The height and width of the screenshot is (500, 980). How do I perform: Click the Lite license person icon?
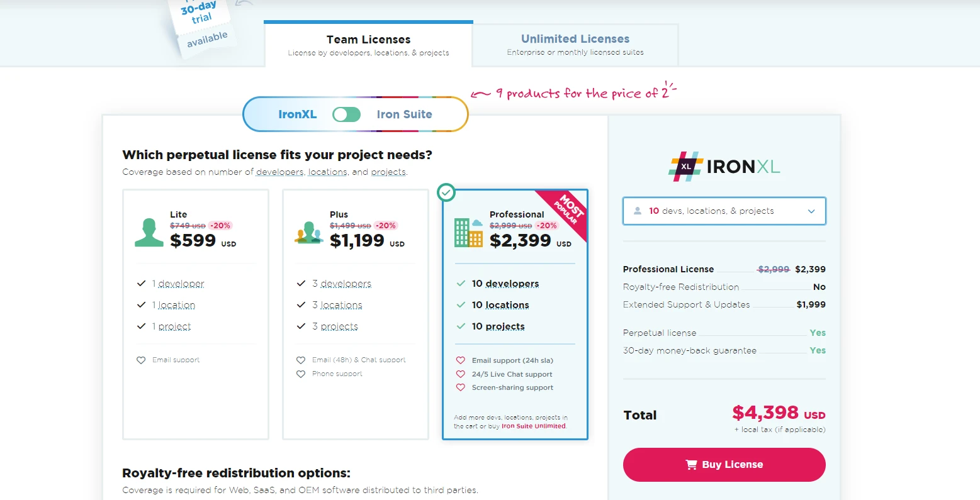149,233
